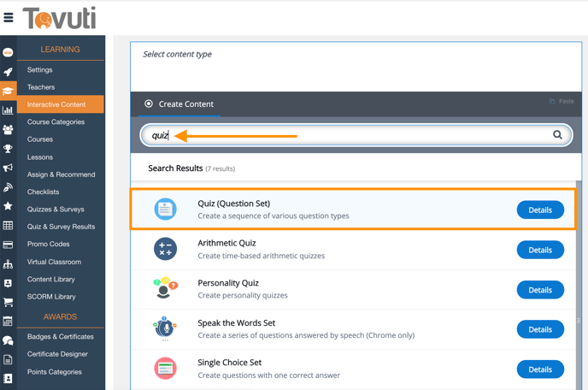Click the megaphone icon in the sidebar

8,168
